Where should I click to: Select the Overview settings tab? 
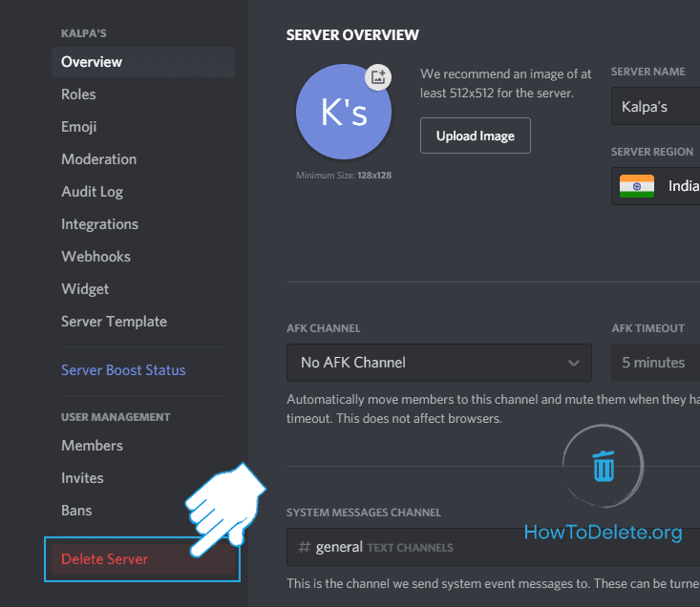pos(92,62)
